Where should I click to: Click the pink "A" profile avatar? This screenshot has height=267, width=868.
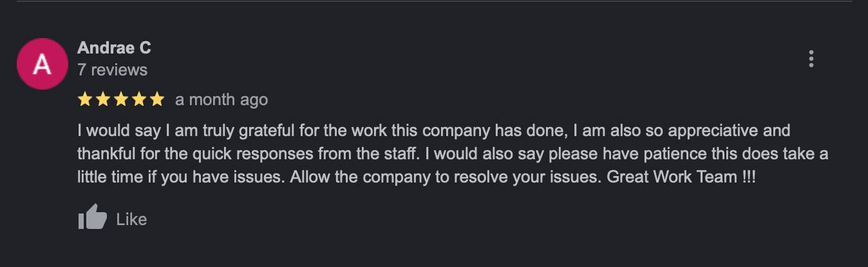pos(42,64)
